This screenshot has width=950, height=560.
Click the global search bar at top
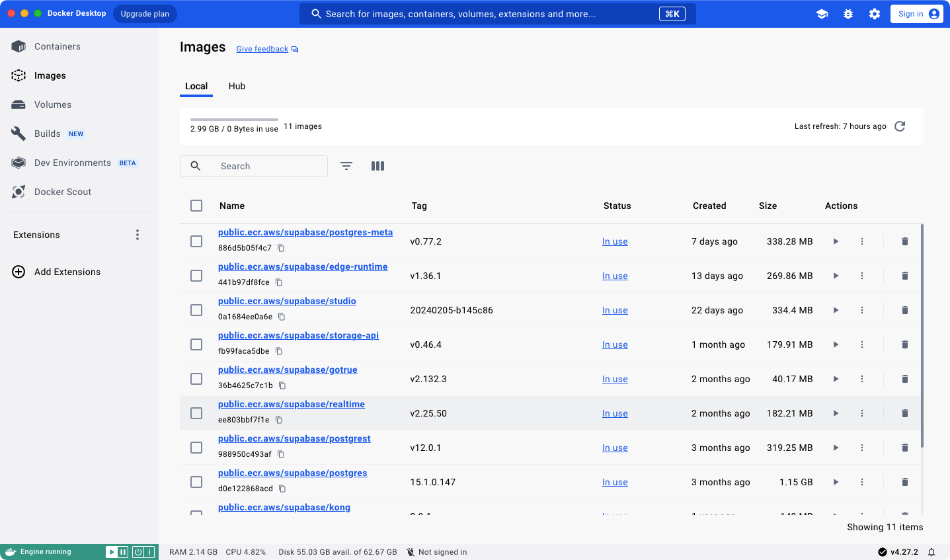[x=498, y=14]
